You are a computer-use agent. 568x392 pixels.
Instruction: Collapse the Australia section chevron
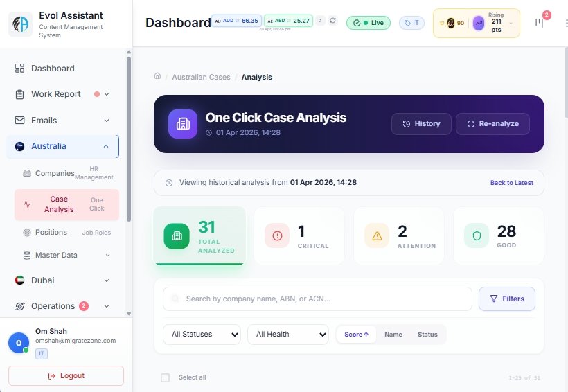click(106, 146)
